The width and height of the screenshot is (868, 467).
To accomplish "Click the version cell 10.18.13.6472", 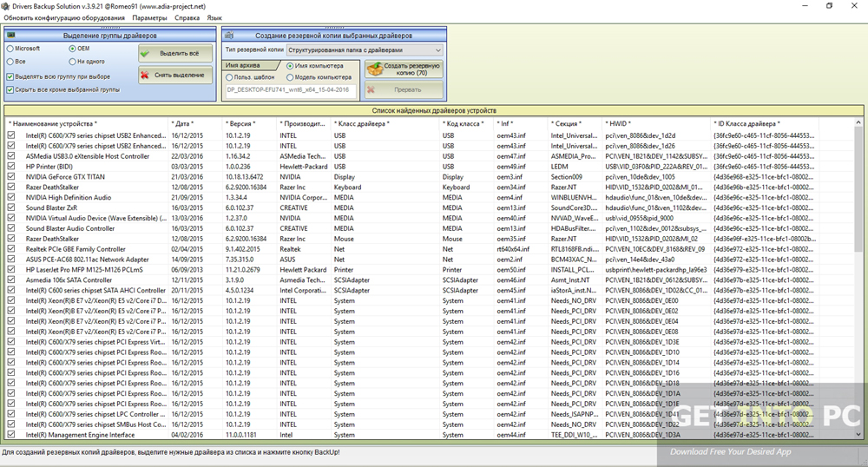I will point(244,176).
